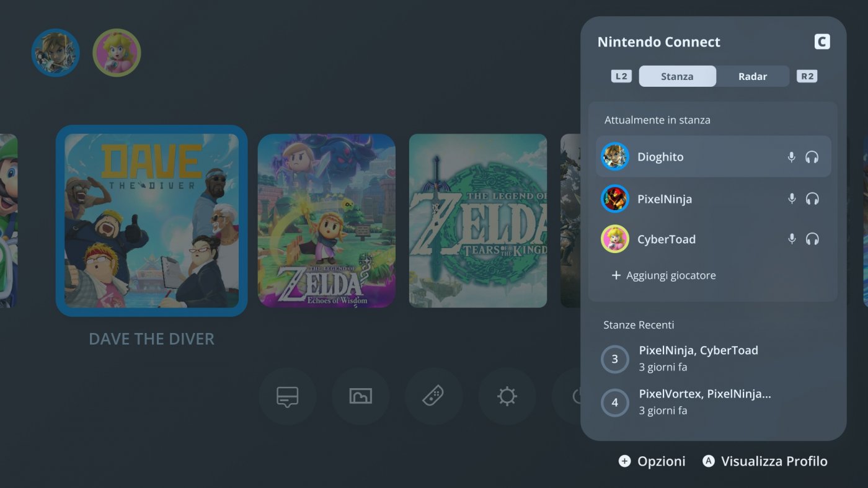Open the news chat icon in bottom bar
The image size is (868, 488).
[288, 396]
